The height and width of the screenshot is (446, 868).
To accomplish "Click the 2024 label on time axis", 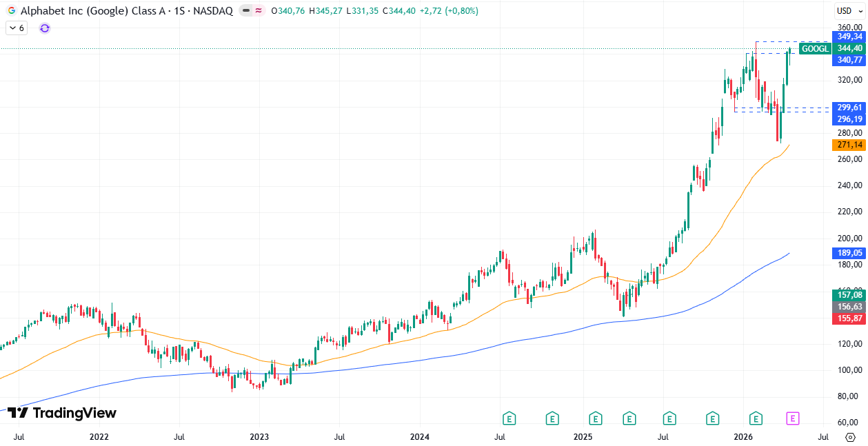I will [419, 437].
